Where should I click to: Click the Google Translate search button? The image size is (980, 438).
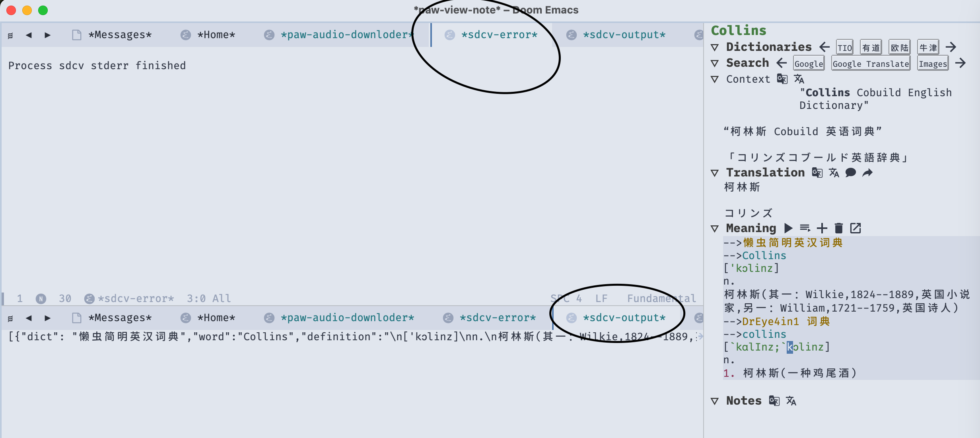tap(871, 64)
